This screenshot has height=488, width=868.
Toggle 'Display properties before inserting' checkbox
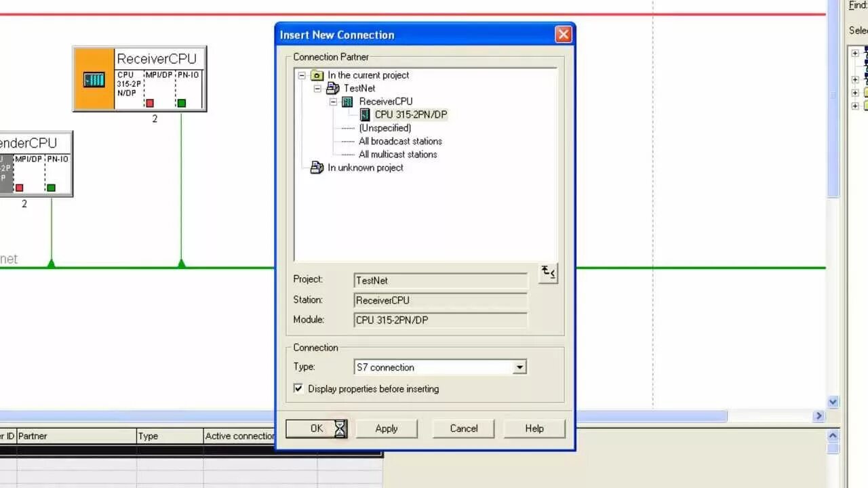(298, 388)
